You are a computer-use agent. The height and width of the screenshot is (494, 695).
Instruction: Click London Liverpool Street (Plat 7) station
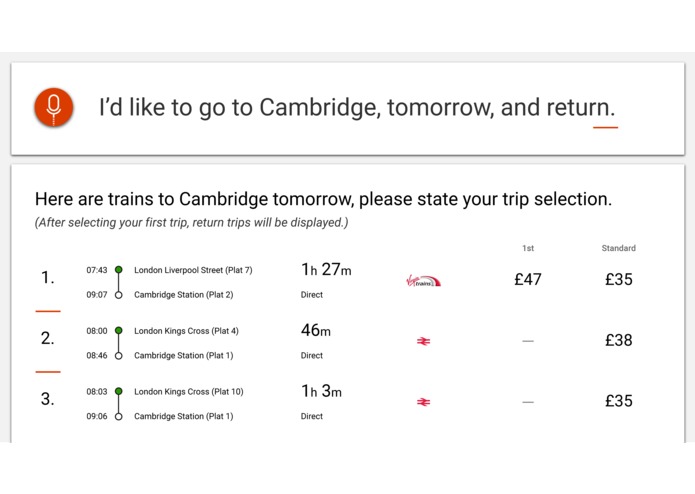193,270
